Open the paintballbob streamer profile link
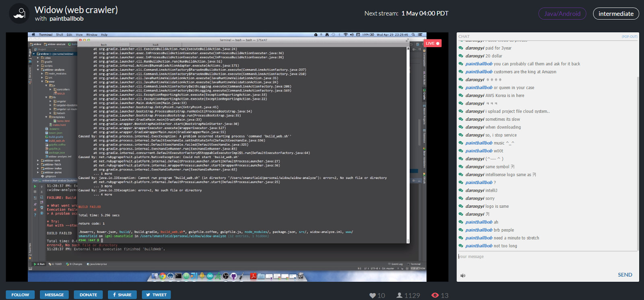 click(66, 19)
